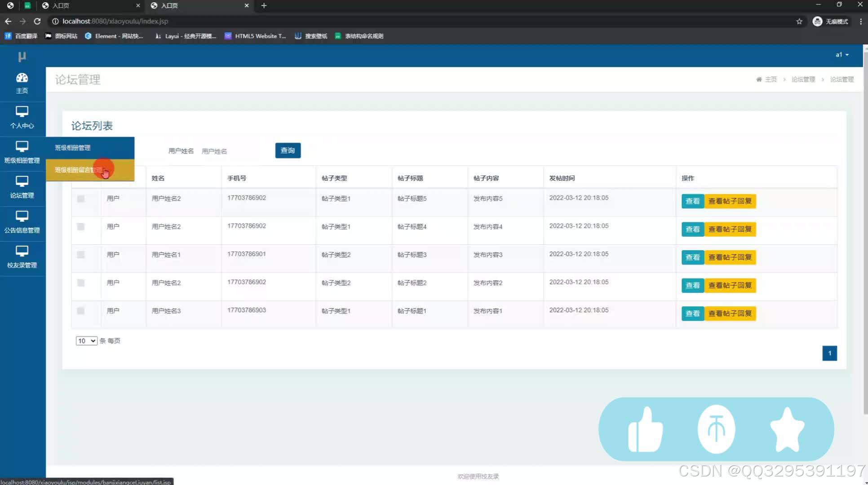Click 查看 for 帖子标题4 row
Viewport: 868px width, 485px height.
click(693, 229)
